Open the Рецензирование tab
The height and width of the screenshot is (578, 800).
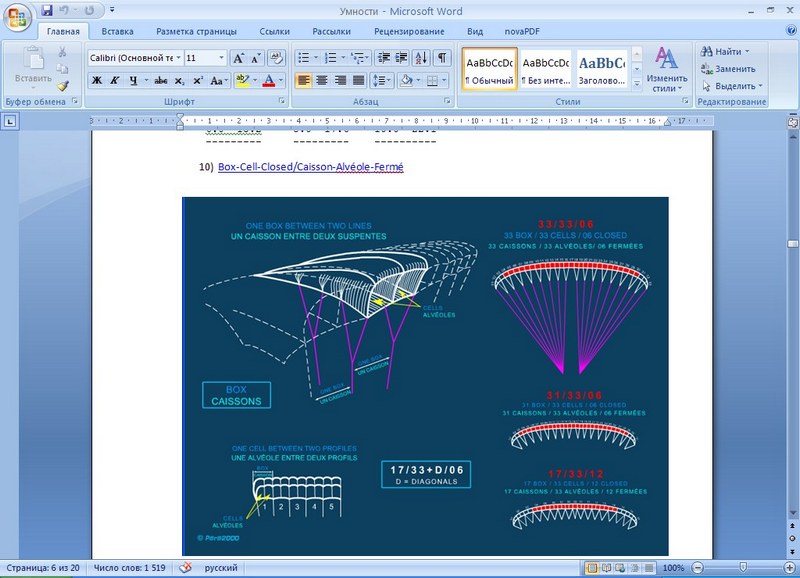tap(409, 31)
